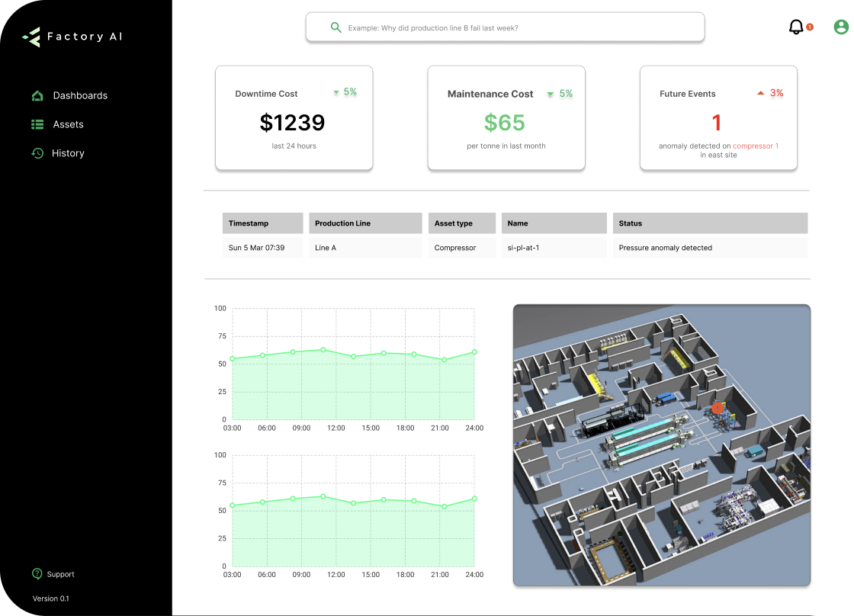Select the Pressure anomaly detected row cell
This screenshot has height=616, width=854.
(709, 248)
